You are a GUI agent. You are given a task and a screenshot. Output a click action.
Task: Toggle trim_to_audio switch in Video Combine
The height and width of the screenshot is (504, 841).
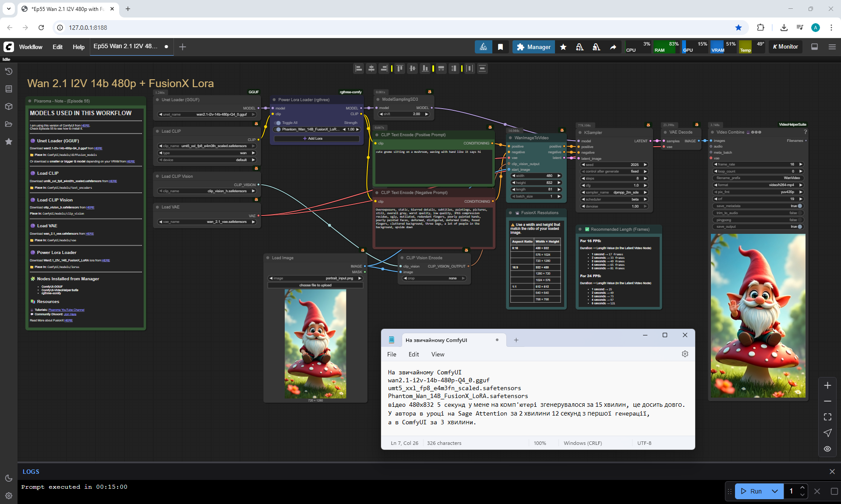(x=799, y=213)
